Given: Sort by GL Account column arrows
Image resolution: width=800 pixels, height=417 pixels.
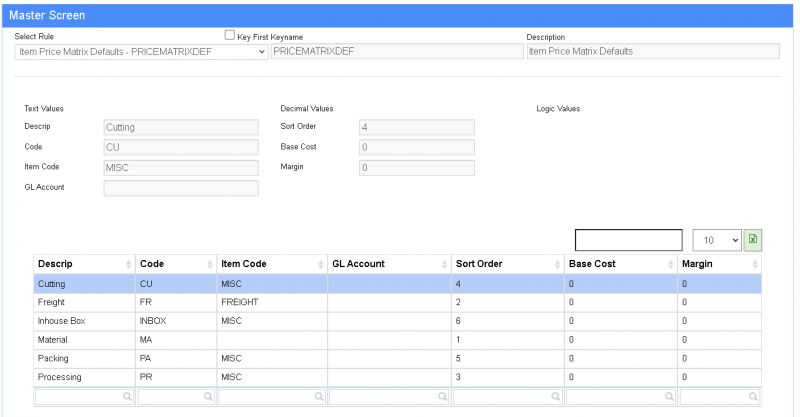Looking at the screenshot, I should tap(443, 264).
